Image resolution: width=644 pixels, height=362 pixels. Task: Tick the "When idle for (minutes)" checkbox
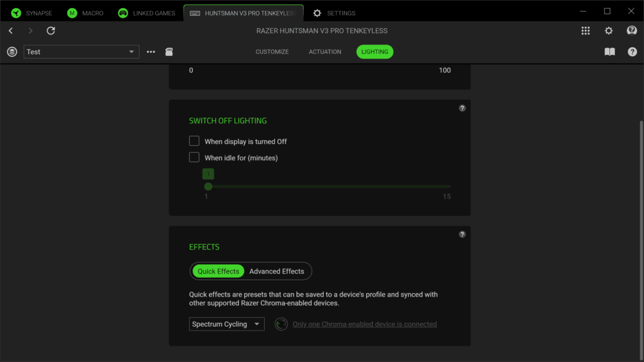pos(194,158)
